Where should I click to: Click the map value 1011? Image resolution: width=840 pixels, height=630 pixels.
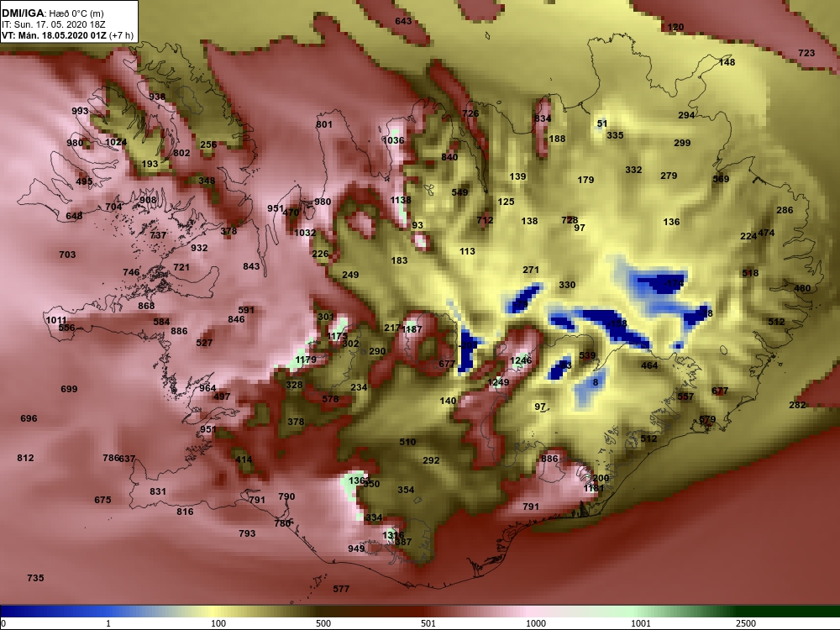coord(56,320)
